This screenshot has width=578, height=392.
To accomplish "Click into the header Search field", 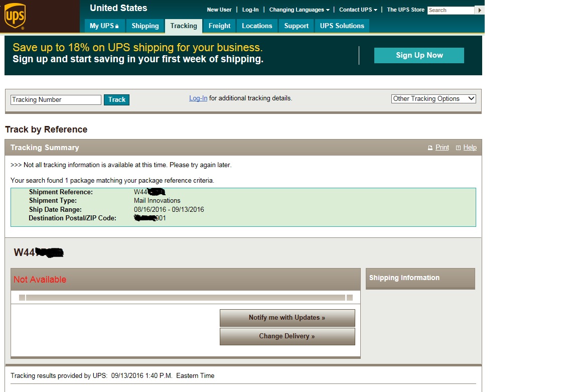I will [451, 11].
